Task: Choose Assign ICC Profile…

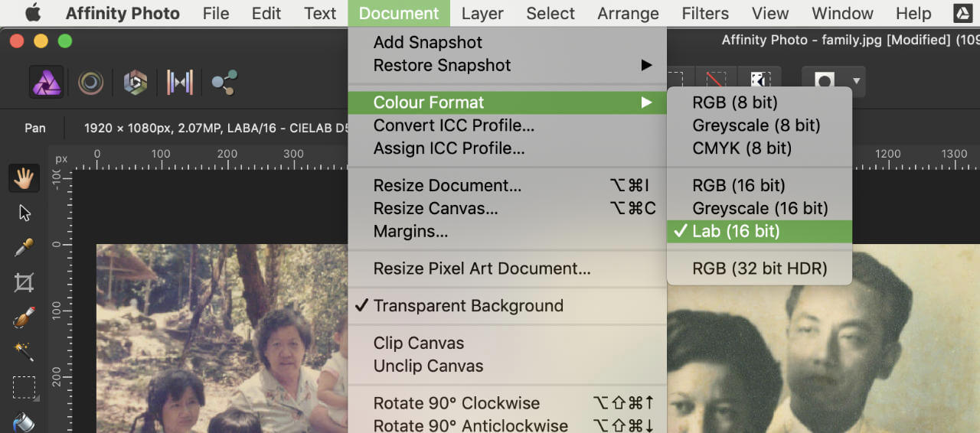Action: [x=507, y=148]
